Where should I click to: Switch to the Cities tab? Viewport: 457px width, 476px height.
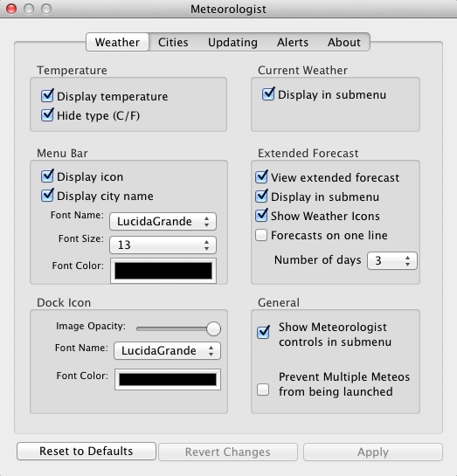coord(173,42)
